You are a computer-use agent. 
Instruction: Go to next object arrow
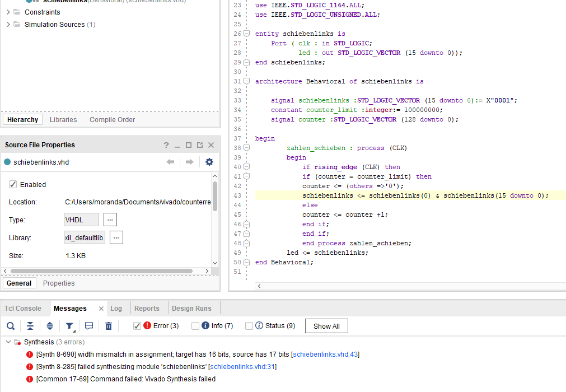pyautogui.click(x=190, y=162)
